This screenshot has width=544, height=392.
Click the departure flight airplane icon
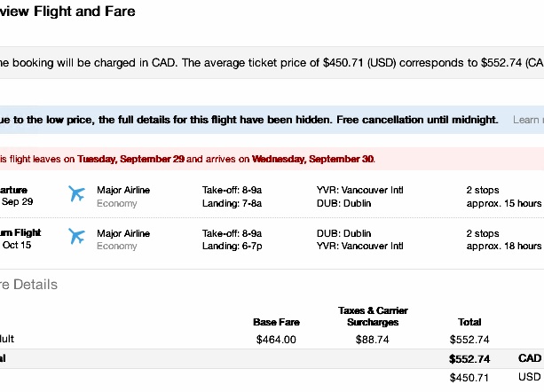click(76, 193)
